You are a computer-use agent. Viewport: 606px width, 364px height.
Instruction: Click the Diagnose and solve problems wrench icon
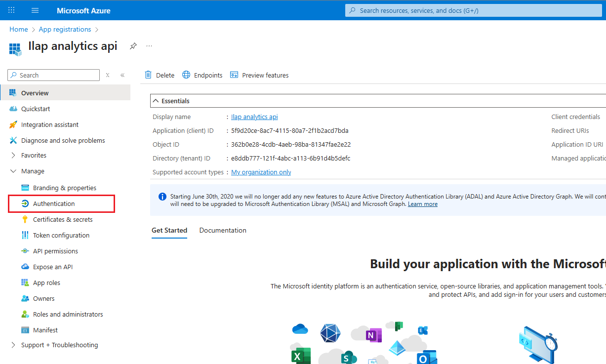13,140
